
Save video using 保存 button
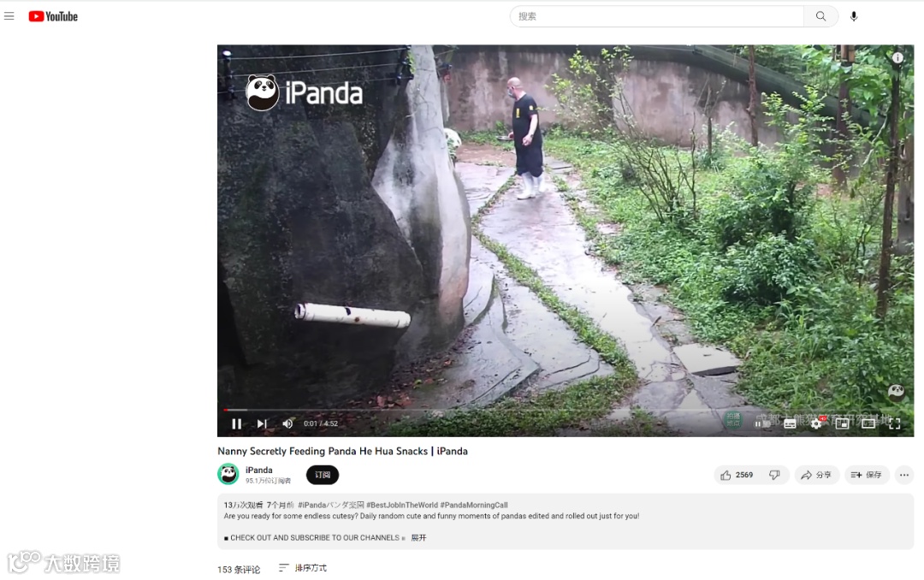coord(866,475)
